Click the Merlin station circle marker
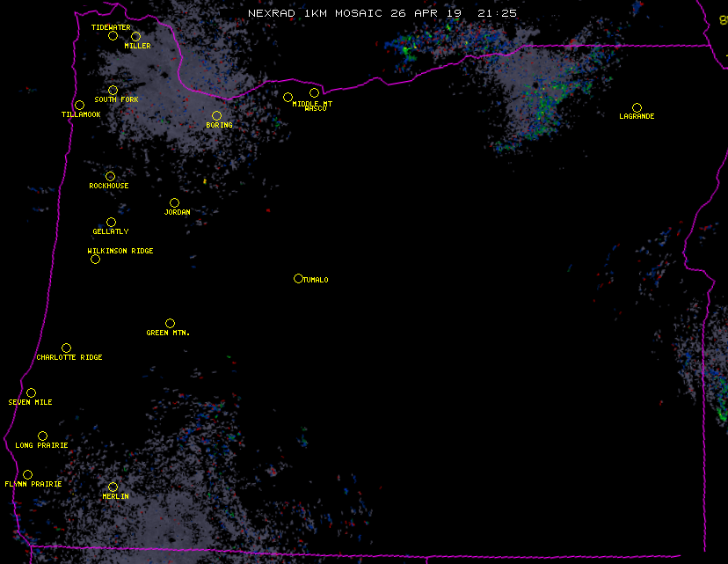Screen dimensions: 728x564 click(x=113, y=487)
